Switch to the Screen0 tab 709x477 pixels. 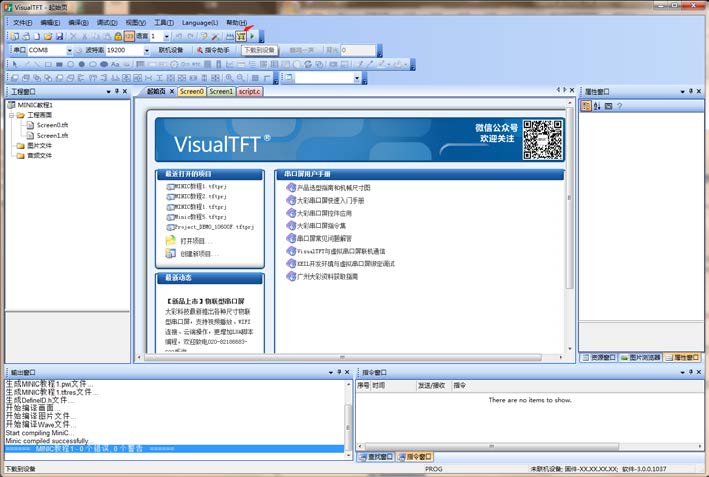pos(192,91)
